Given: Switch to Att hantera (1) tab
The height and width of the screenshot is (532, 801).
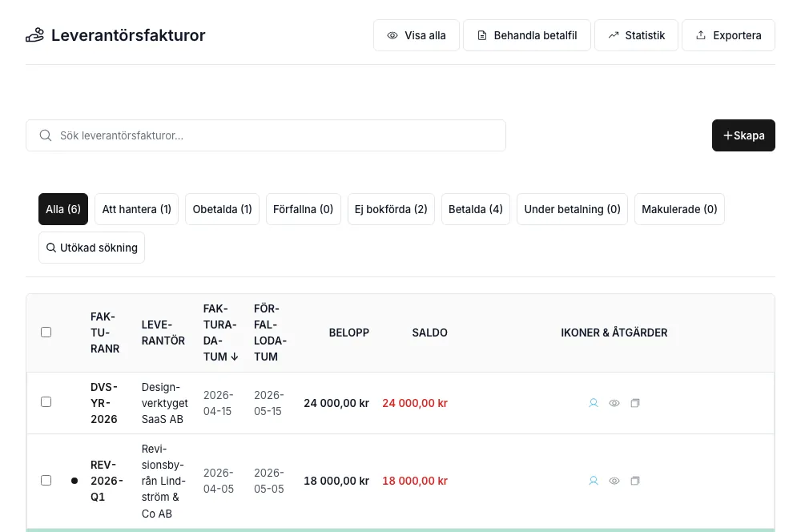Looking at the screenshot, I should [x=136, y=209].
